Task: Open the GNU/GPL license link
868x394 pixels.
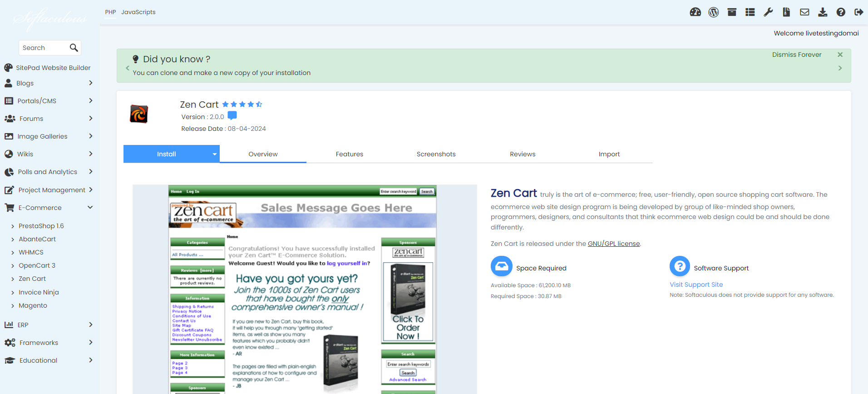Action: (x=614, y=244)
